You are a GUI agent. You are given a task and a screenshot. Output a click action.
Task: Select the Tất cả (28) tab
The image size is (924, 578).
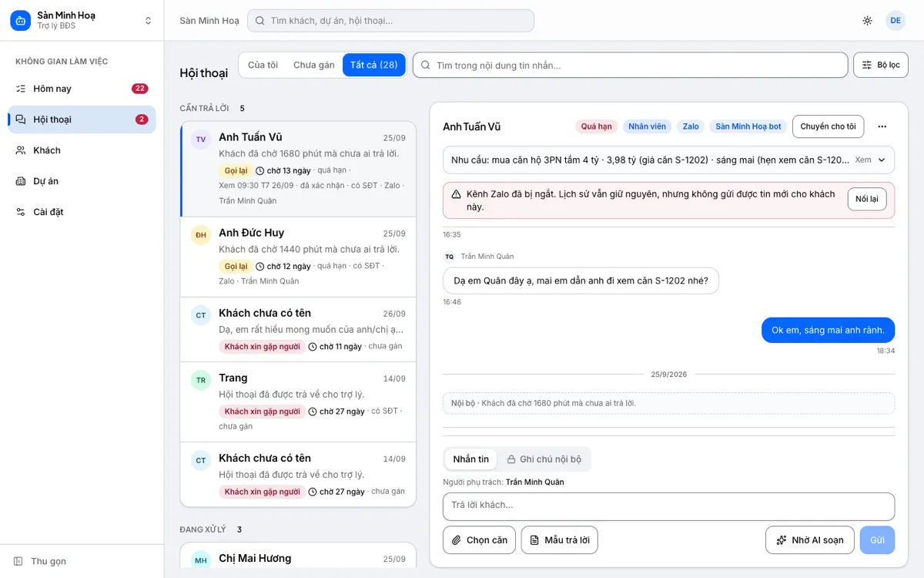[x=373, y=65]
